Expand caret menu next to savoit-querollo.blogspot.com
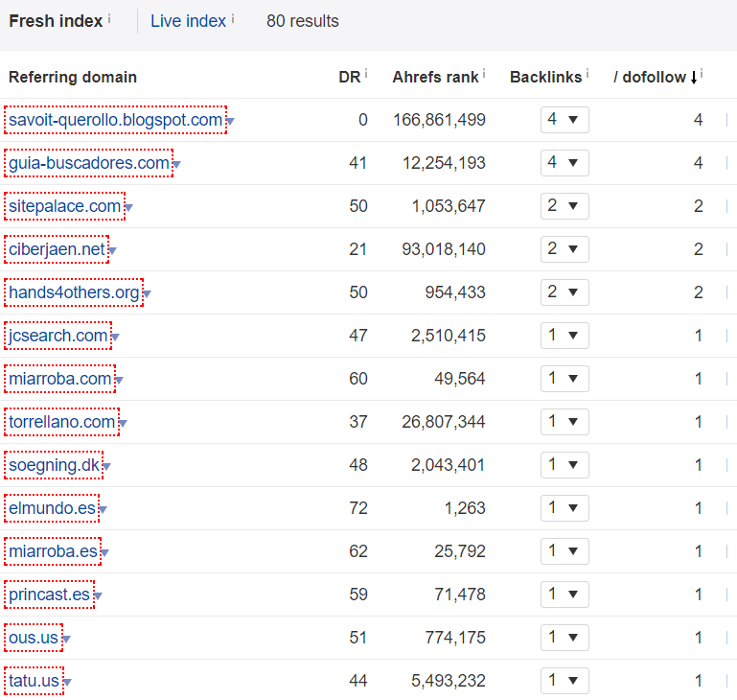 pos(230,122)
